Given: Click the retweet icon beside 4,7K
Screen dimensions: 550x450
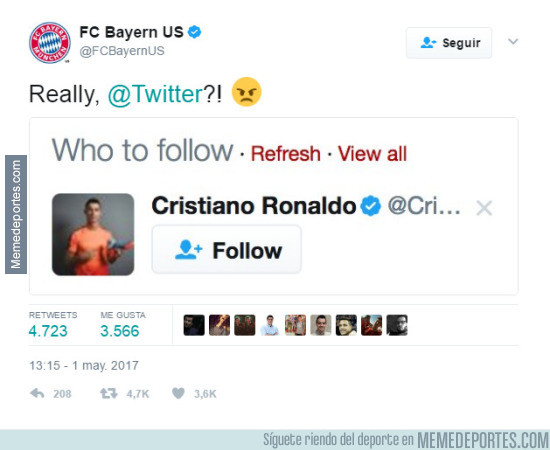Looking at the screenshot, I should (109, 394).
